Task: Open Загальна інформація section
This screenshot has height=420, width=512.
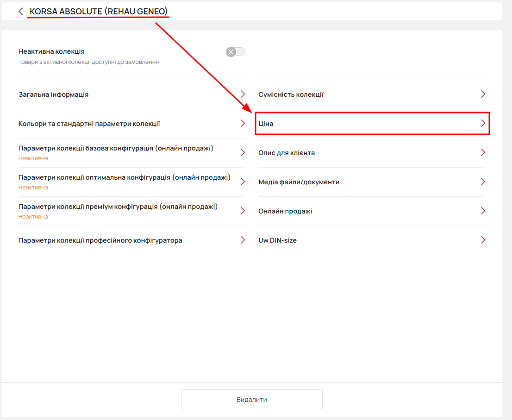Action: (x=131, y=94)
